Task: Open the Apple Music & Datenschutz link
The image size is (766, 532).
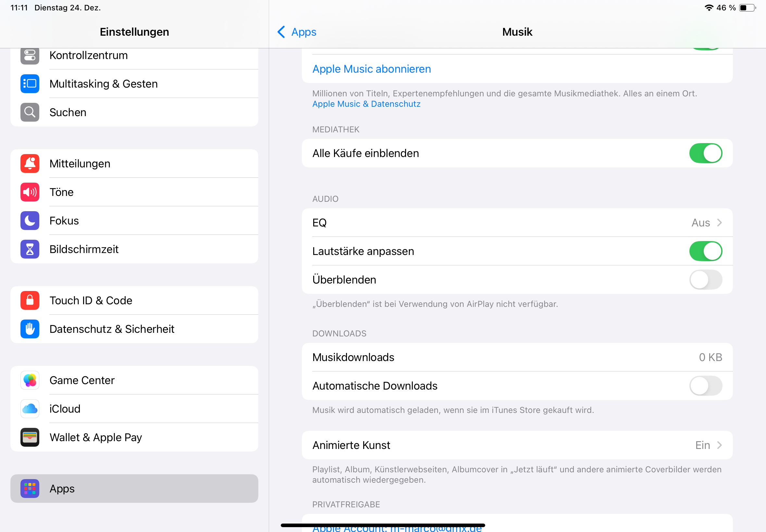Action: click(x=366, y=104)
